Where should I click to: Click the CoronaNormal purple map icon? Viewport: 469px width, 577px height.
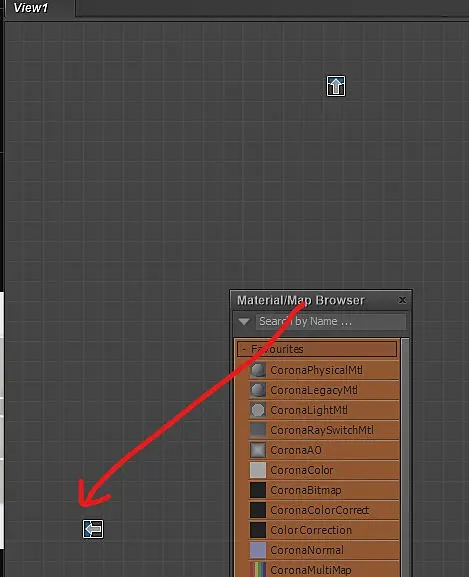(x=258, y=550)
